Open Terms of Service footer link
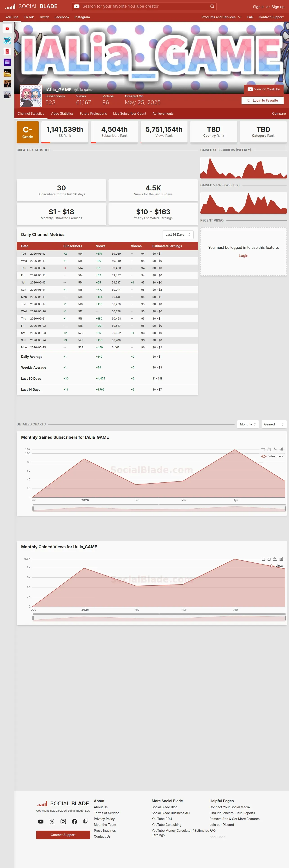Viewport: 289px width, 868px height. tap(106, 813)
